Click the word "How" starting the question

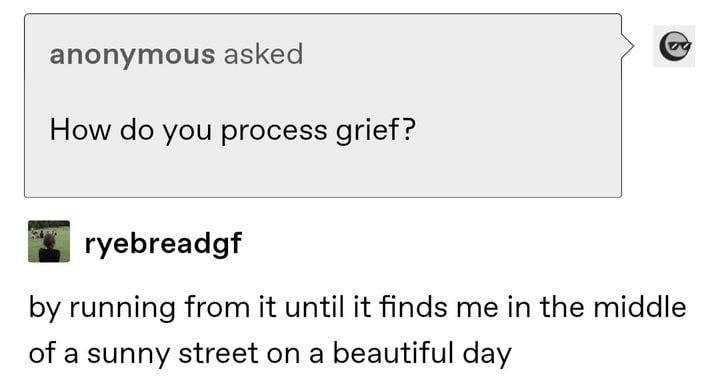pos(80,130)
